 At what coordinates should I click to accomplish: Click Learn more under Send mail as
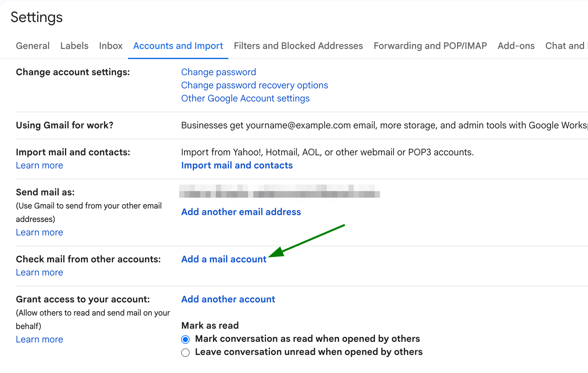coord(39,232)
